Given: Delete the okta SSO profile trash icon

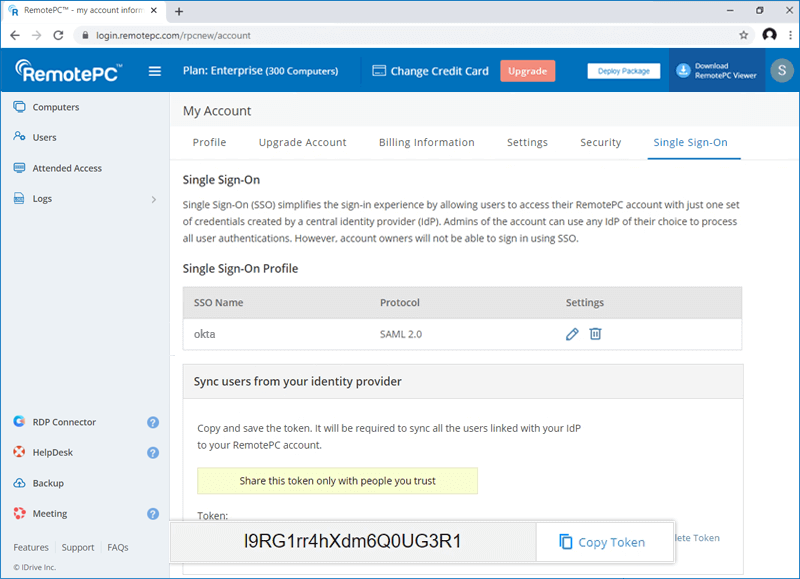Looking at the screenshot, I should click(595, 334).
